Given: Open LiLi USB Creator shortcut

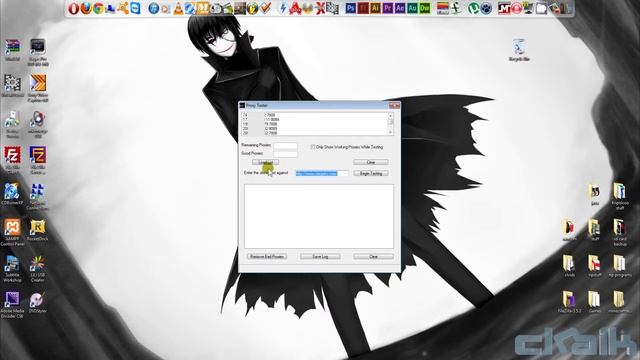Looking at the screenshot, I should (x=38, y=269).
